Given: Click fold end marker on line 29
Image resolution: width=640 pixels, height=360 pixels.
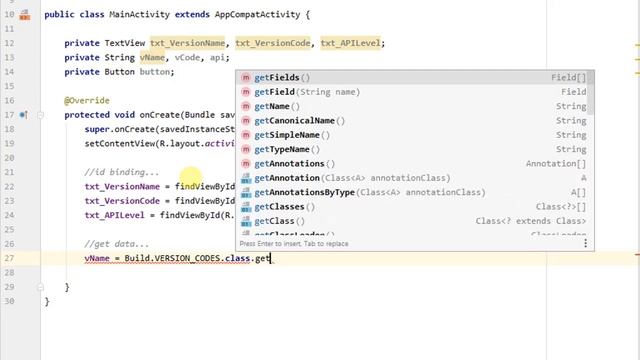Looking at the screenshot, I should 40,287.
